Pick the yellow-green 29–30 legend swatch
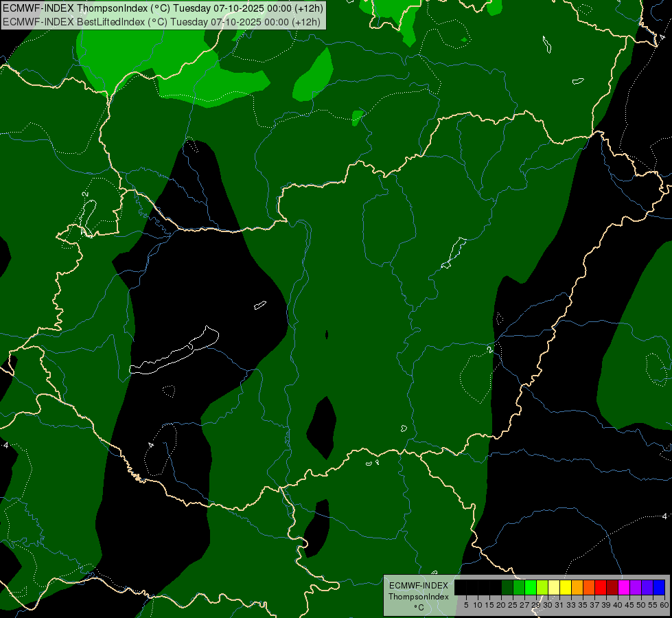The width and height of the screenshot is (672, 618). click(x=542, y=587)
